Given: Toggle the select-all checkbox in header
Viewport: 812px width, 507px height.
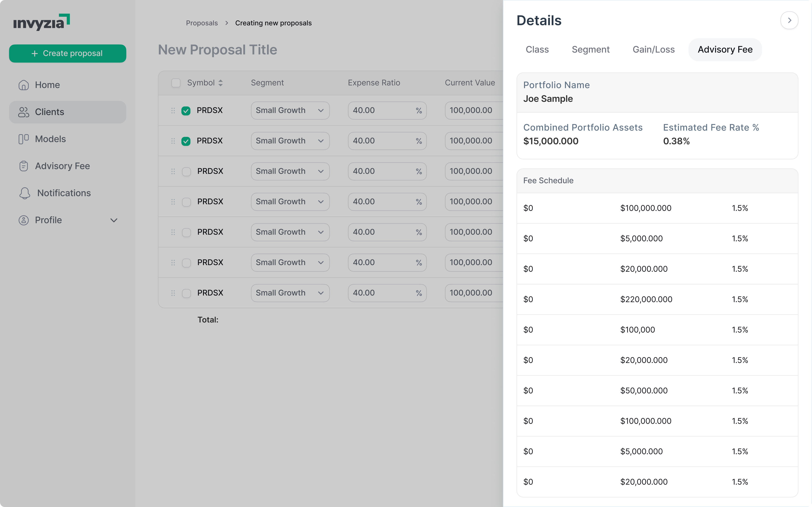Looking at the screenshot, I should click(176, 83).
